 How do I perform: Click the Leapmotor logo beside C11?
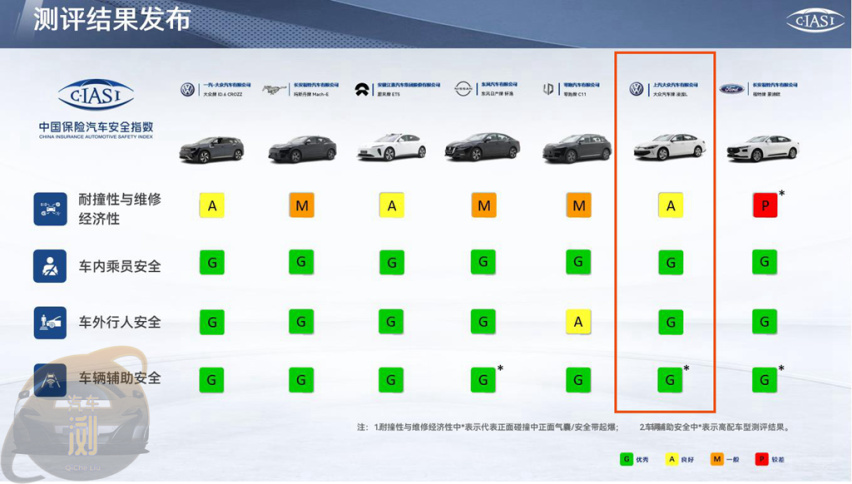pos(549,89)
